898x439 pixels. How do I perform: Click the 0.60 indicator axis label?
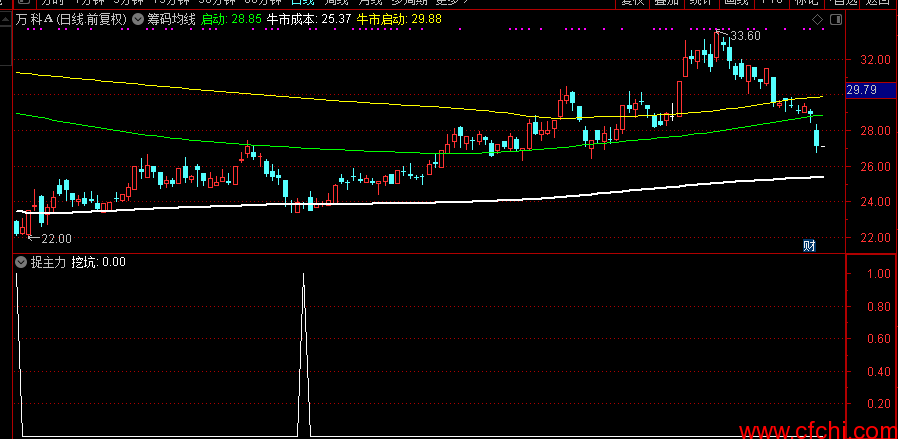pos(879,339)
